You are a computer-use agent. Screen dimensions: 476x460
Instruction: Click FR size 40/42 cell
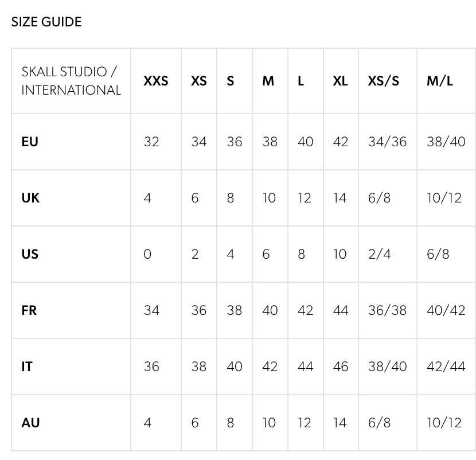click(x=446, y=310)
